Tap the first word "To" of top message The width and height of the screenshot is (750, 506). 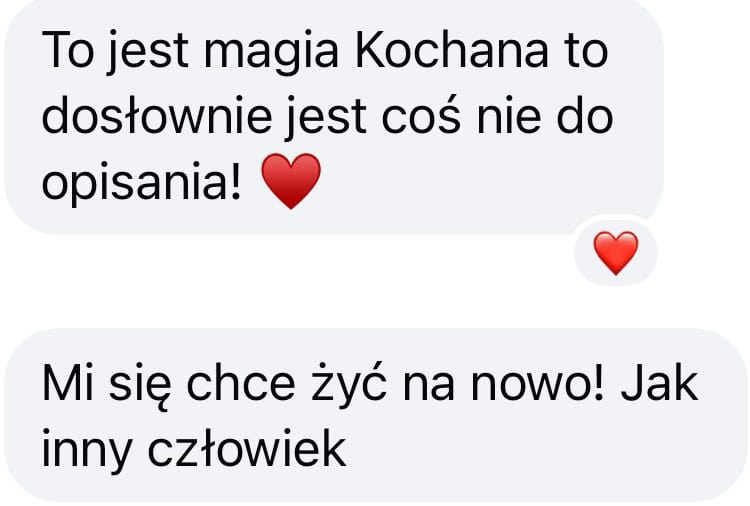point(67,50)
